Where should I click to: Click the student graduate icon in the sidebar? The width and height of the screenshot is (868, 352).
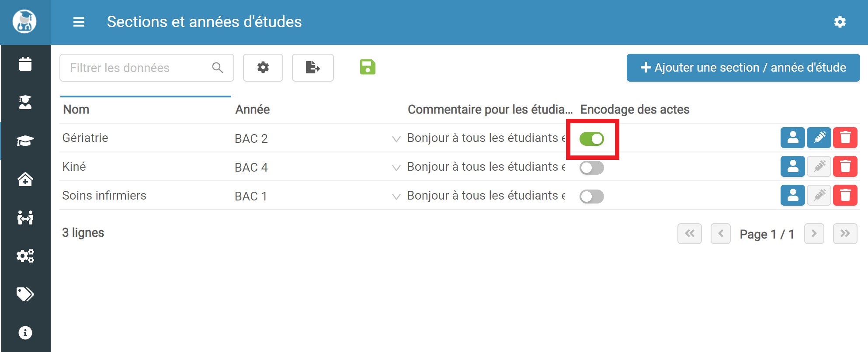(x=25, y=102)
